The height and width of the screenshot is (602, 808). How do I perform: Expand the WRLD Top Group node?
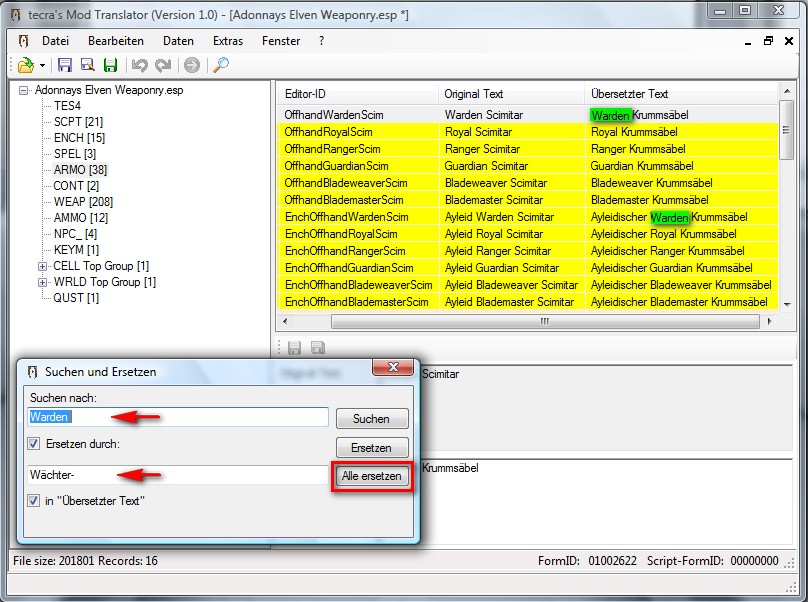tap(42, 282)
